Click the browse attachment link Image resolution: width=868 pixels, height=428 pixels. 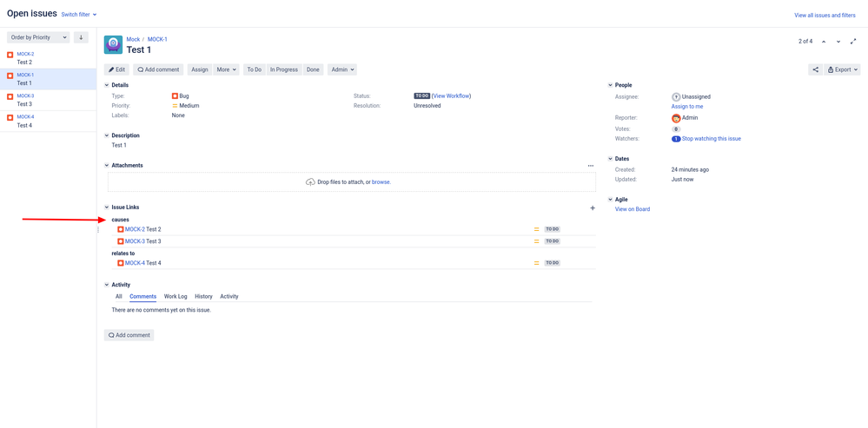381,182
